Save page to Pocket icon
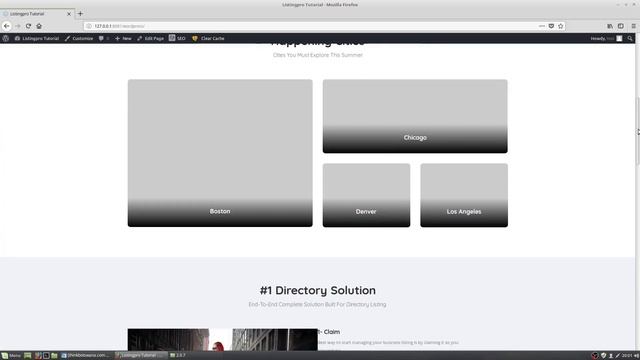The image size is (640, 360). click(x=551, y=26)
